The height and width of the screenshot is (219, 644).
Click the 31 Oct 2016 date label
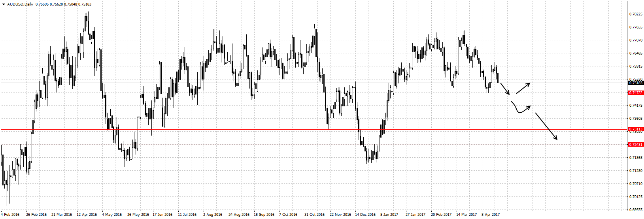(314, 215)
